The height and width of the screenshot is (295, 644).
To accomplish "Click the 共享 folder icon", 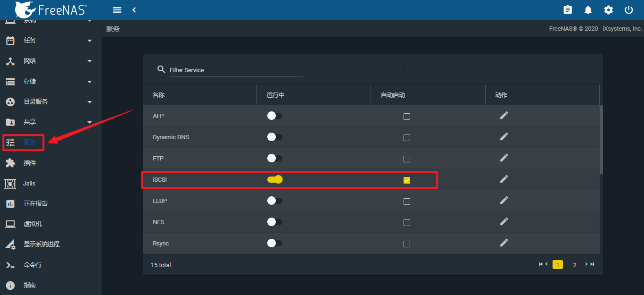I will point(10,122).
